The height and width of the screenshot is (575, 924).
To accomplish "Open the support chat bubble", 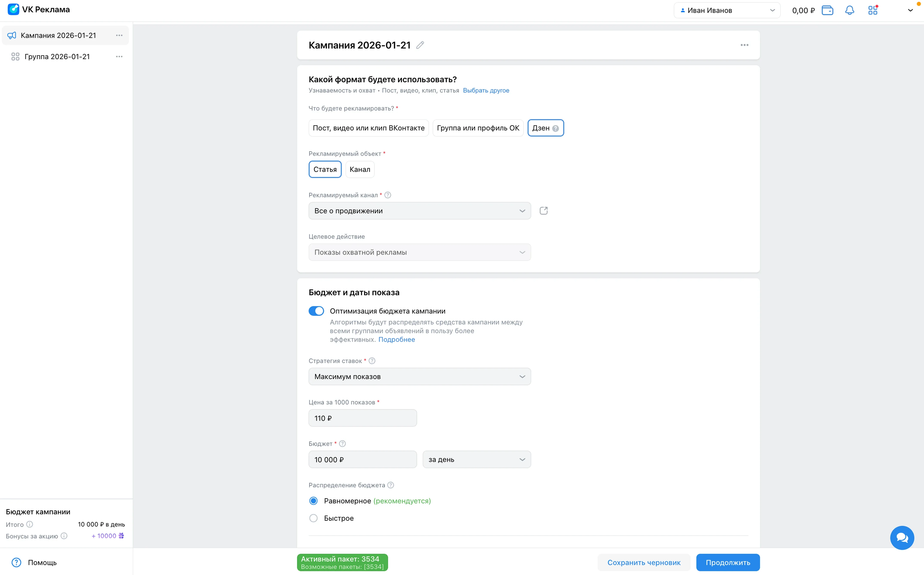I will 902,538.
